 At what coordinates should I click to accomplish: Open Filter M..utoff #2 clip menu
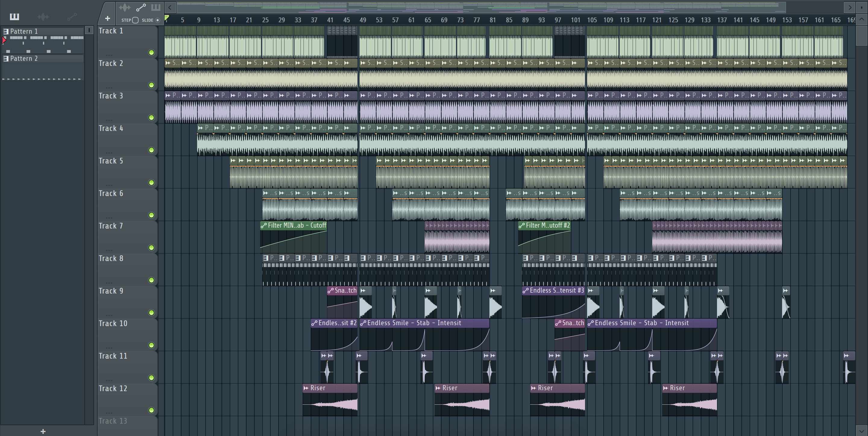pos(522,226)
